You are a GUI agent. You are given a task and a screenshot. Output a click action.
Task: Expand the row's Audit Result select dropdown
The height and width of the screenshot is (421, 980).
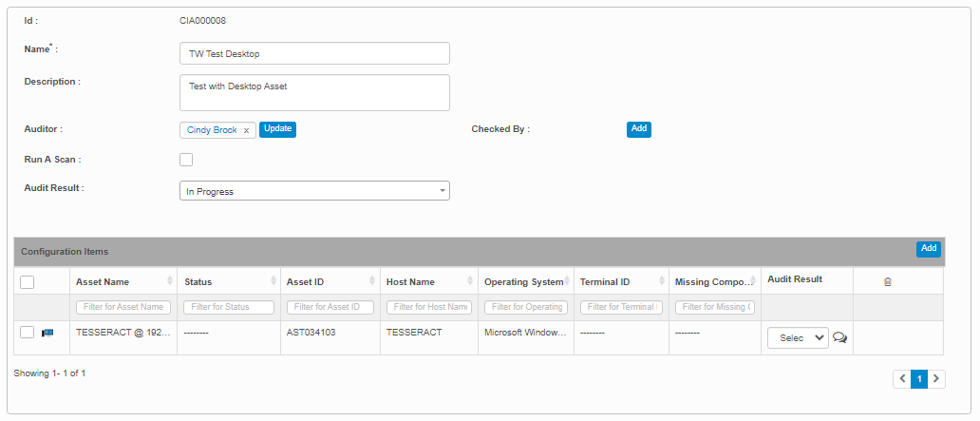click(797, 337)
